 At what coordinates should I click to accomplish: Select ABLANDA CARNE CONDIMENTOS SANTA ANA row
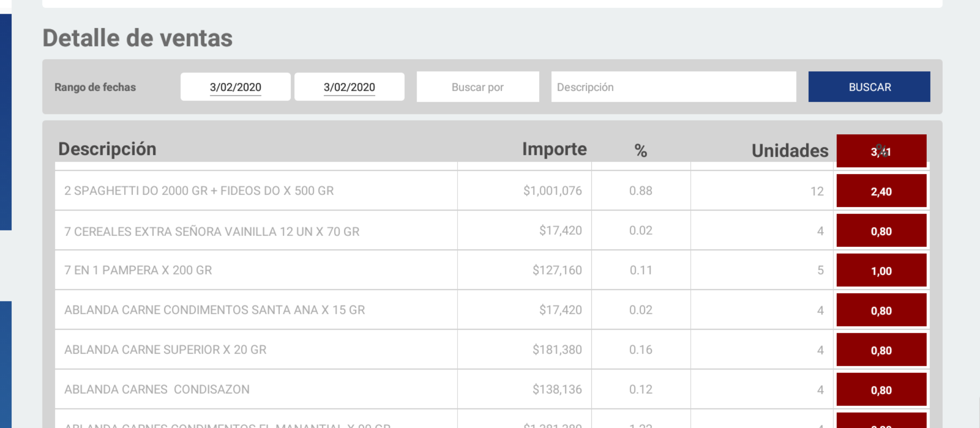[215, 310]
